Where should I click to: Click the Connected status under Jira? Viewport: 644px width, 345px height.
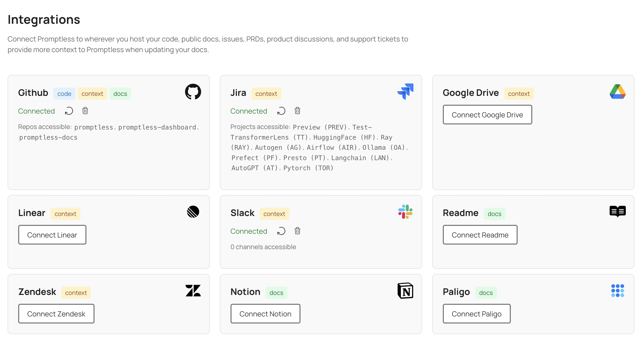(249, 111)
